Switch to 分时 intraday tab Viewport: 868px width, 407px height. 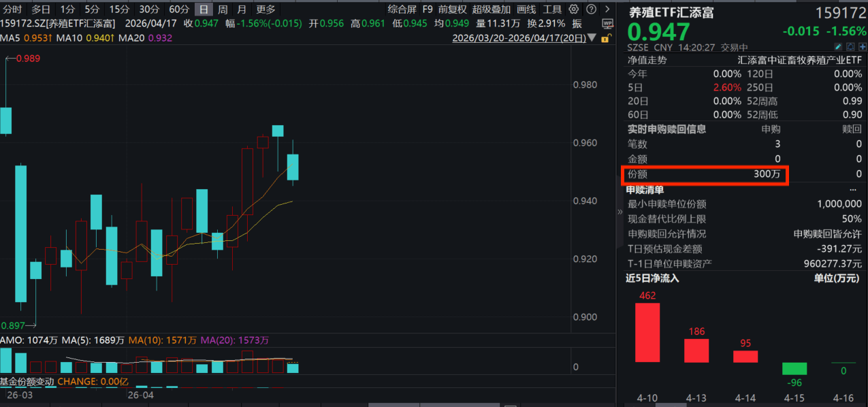click(12, 10)
